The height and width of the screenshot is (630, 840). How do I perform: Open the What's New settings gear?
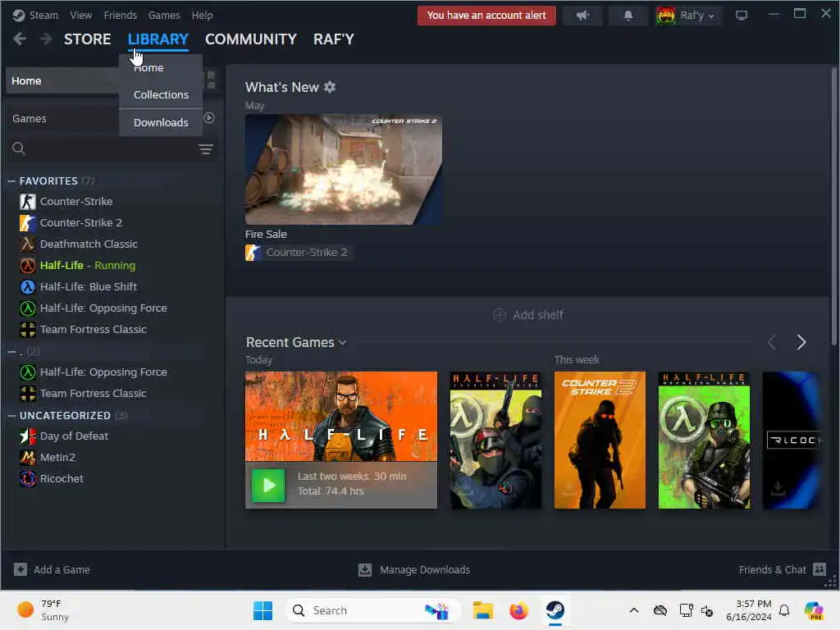[x=330, y=87]
